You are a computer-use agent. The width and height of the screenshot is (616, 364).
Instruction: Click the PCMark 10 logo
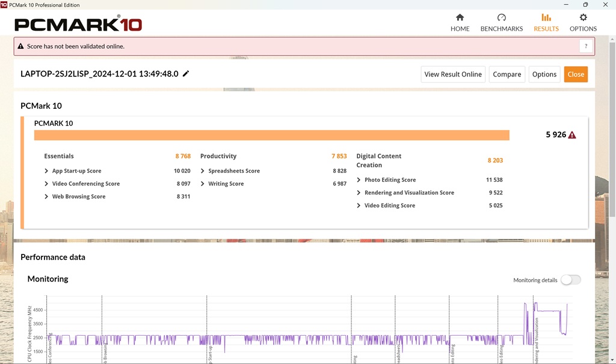click(78, 23)
